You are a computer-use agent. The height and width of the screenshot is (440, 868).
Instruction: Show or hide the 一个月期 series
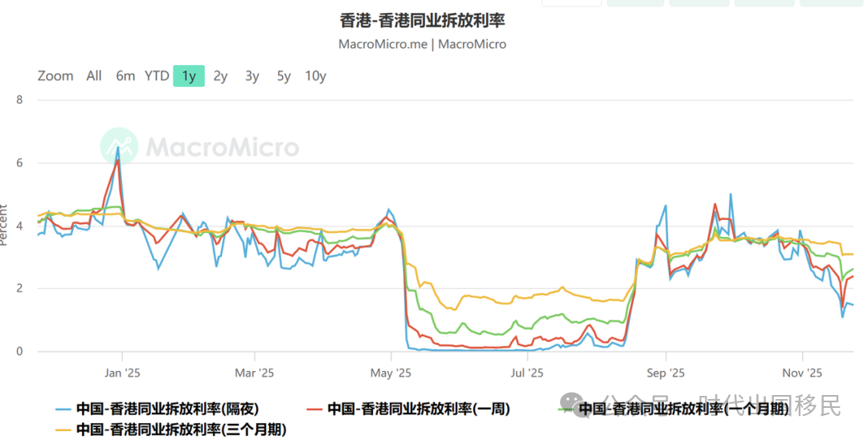[x=683, y=409]
